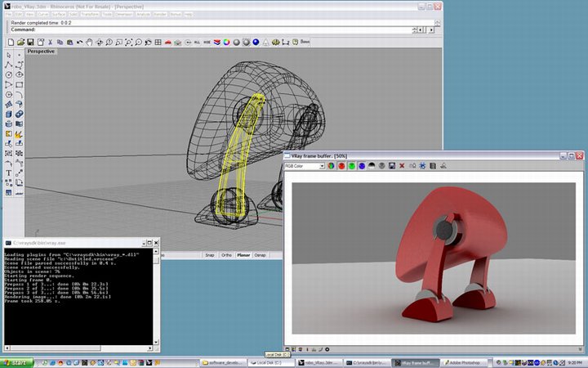
Task: Open the Surface menu
Action: click(59, 14)
